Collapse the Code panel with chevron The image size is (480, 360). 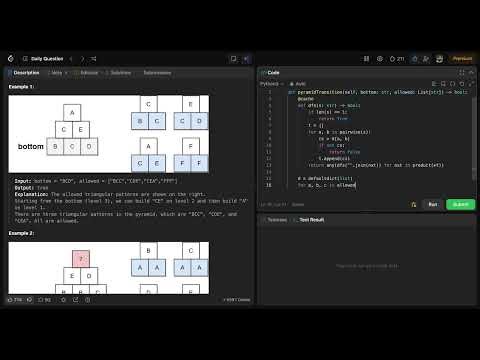click(x=471, y=72)
